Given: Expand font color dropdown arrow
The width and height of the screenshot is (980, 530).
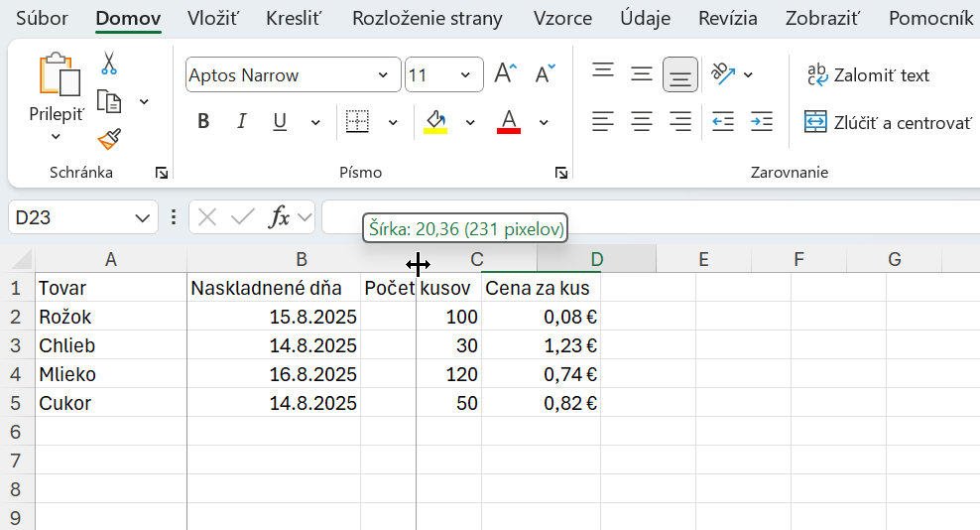Looking at the screenshot, I should tap(544, 123).
